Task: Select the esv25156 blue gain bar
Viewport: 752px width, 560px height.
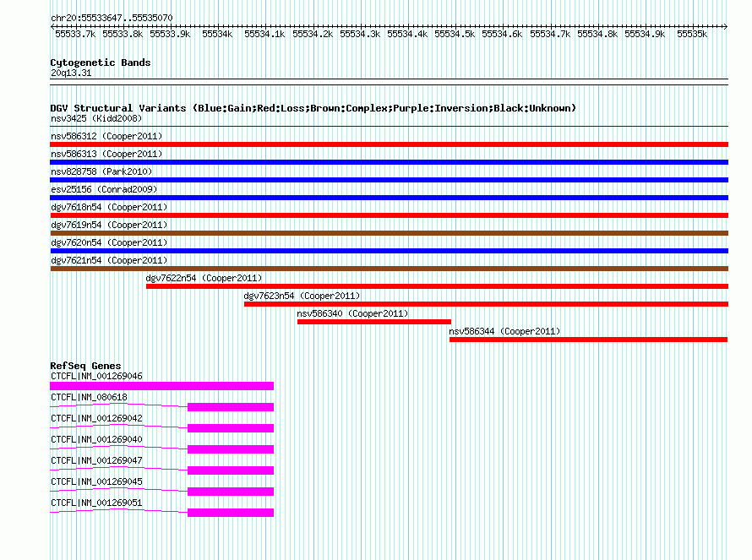Action: pos(389,198)
